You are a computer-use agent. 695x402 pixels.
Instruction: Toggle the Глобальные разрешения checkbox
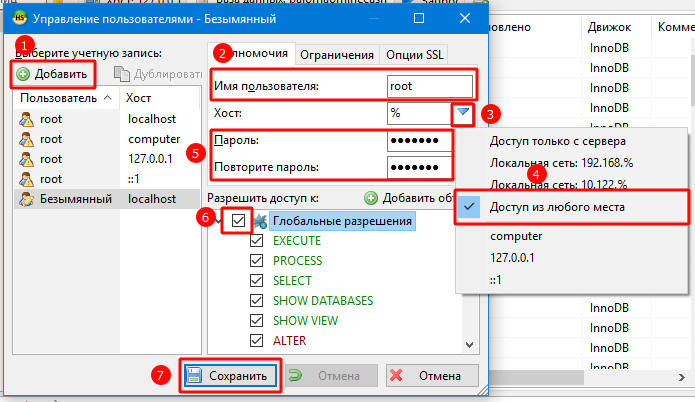point(238,220)
